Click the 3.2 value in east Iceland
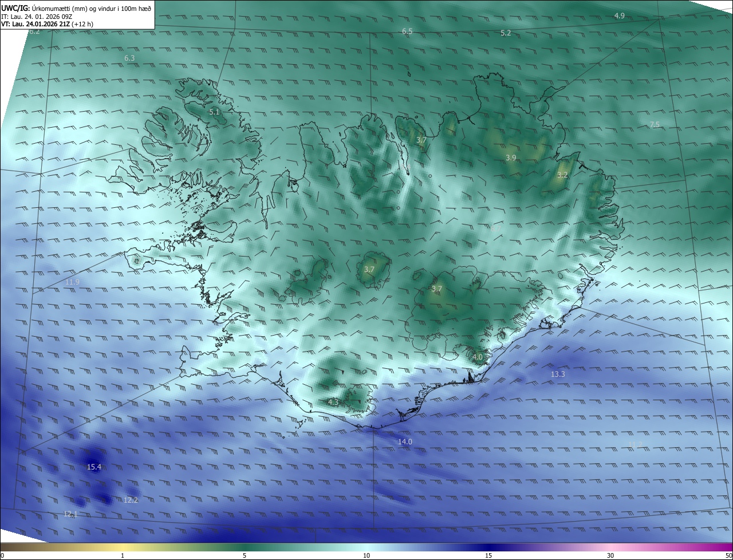This screenshot has height=560, width=733. (x=562, y=175)
